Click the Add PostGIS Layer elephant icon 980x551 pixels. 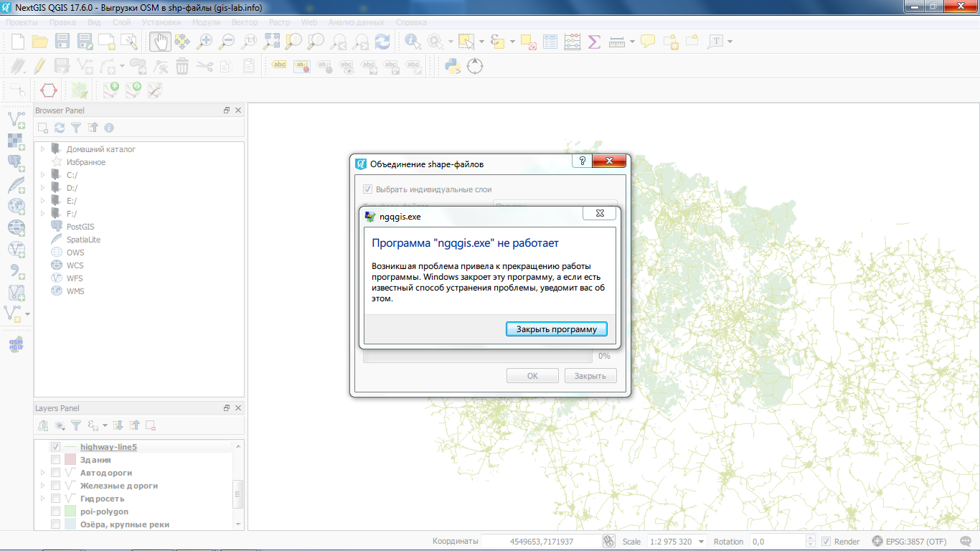15,164
